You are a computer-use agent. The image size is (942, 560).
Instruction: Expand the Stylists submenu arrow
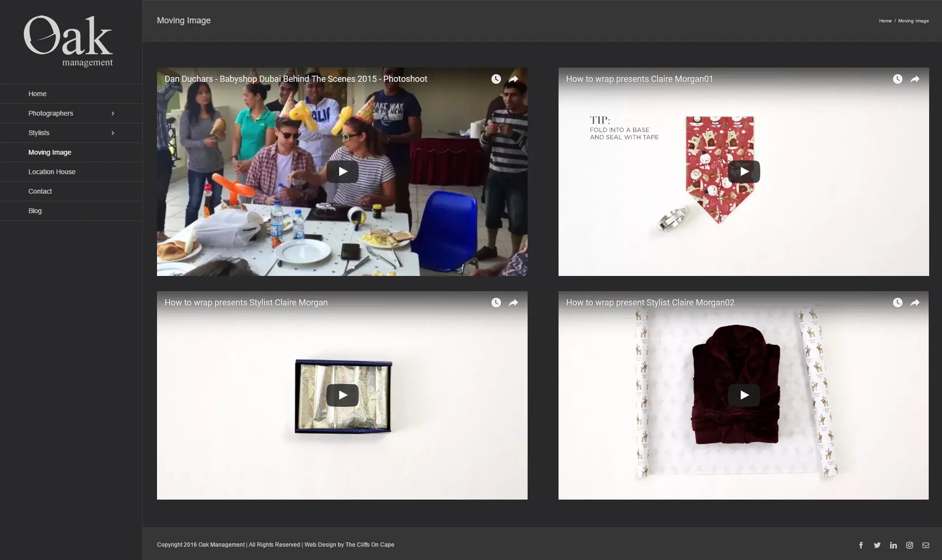(x=113, y=133)
